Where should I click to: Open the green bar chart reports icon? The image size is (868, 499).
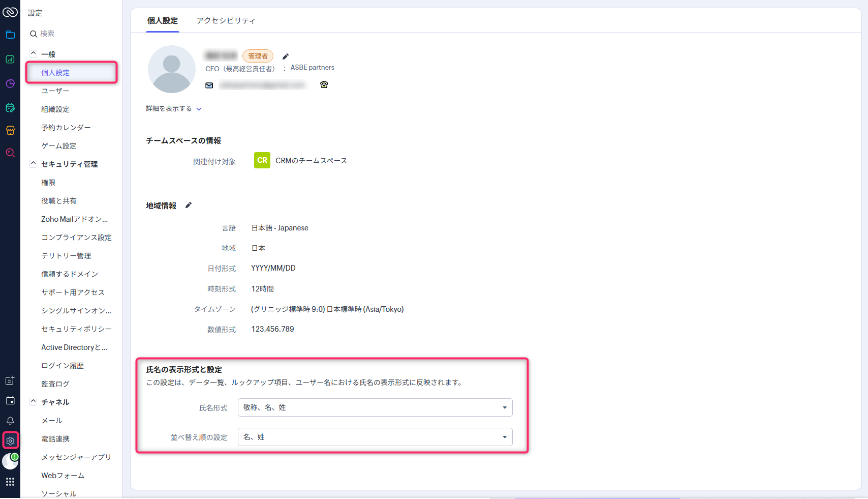[x=10, y=60]
